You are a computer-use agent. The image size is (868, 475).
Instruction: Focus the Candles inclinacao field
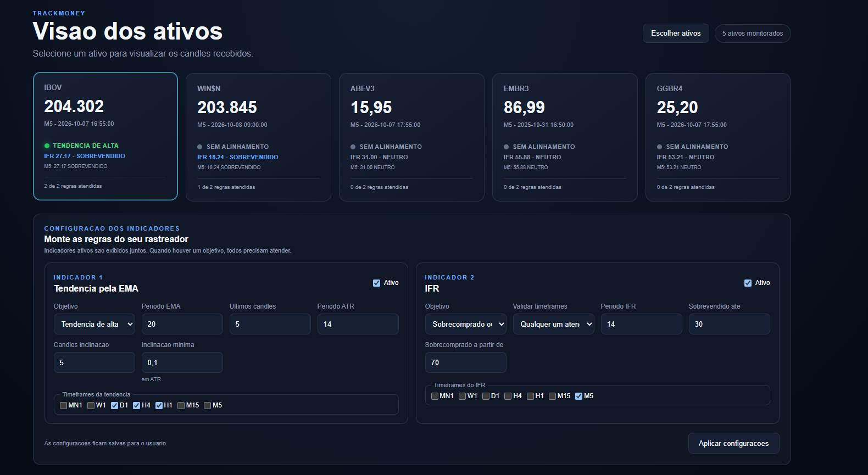(94, 362)
